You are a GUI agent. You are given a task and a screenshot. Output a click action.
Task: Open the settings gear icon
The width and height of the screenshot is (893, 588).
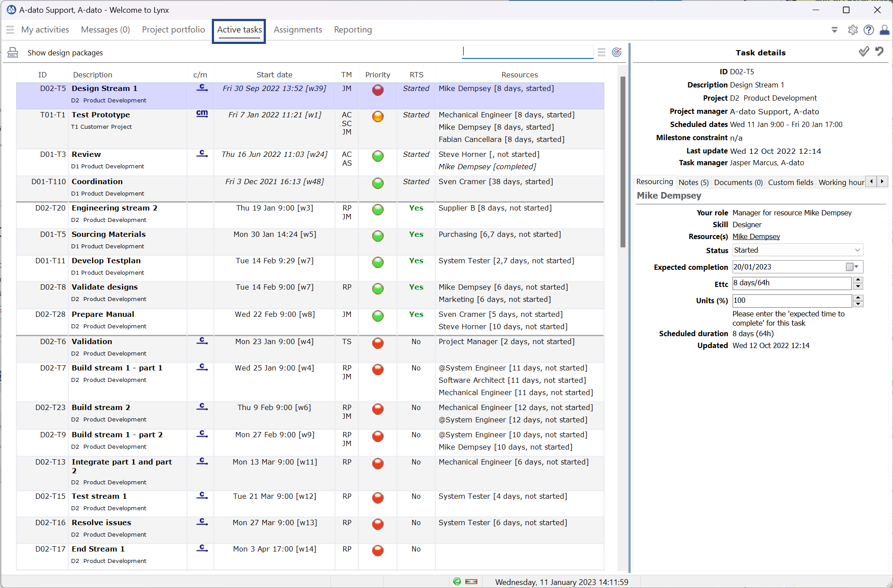pyautogui.click(x=853, y=30)
